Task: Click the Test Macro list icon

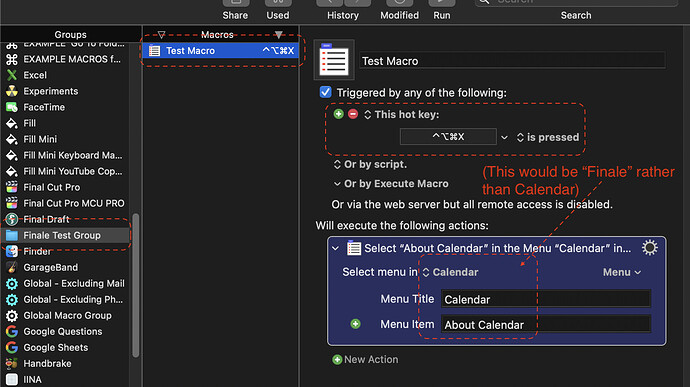Action: pyautogui.click(x=154, y=51)
